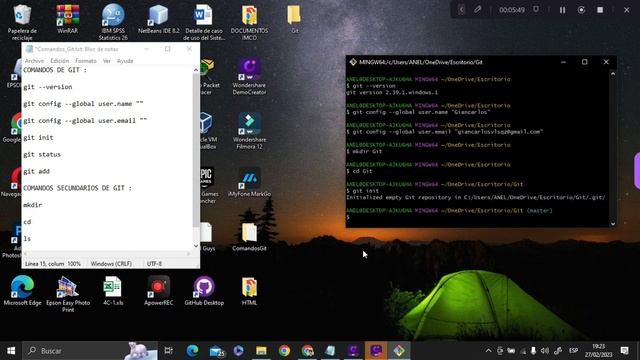Launch Wondershare DemoCreator shortcut

coord(249,77)
